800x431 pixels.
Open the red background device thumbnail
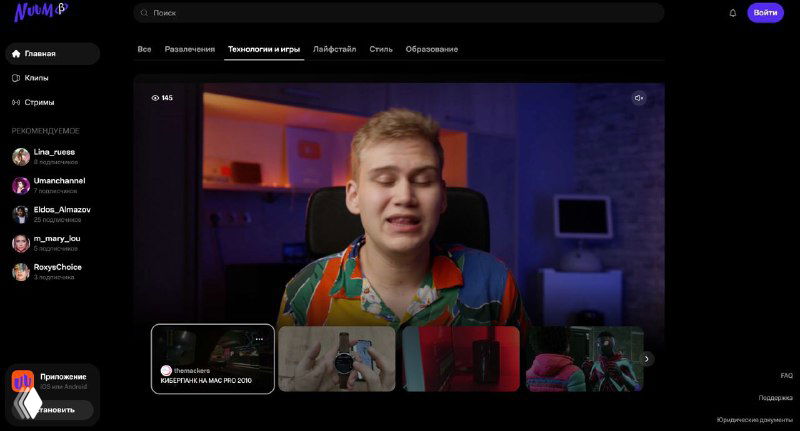(461, 359)
